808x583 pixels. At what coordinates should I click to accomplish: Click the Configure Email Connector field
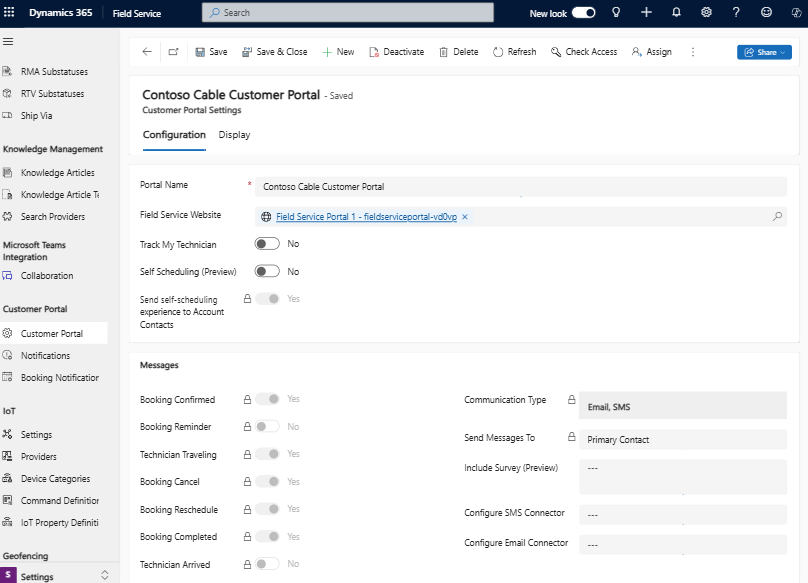[683, 544]
